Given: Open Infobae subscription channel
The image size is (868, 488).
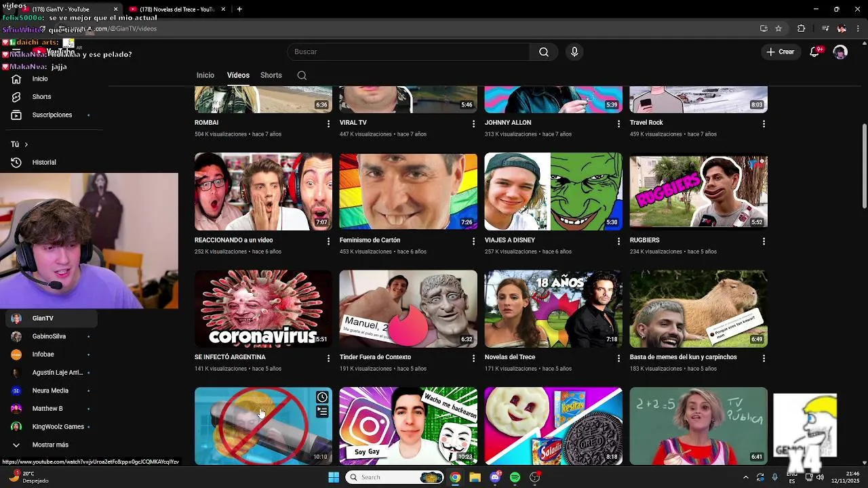Looking at the screenshot, I should point(52,354).
